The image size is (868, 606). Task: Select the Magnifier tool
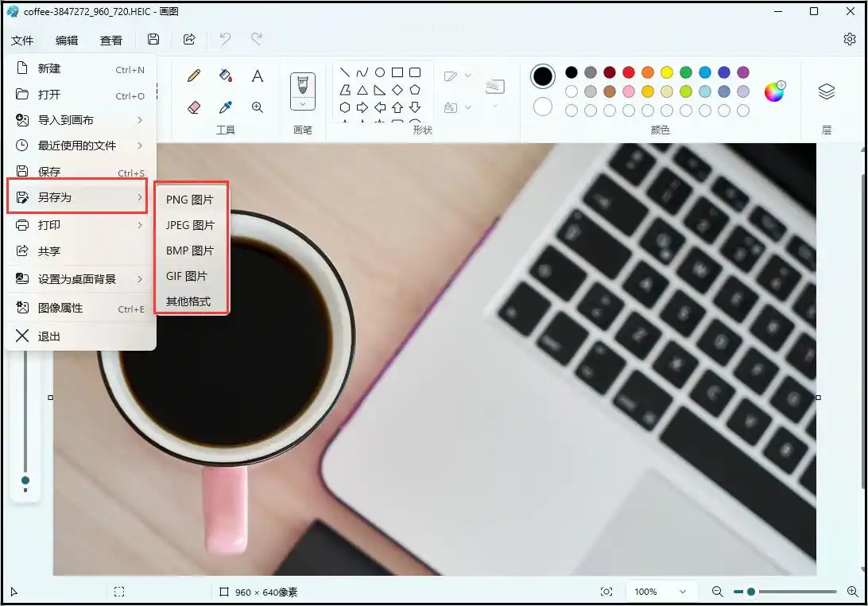tap(258, 107)
